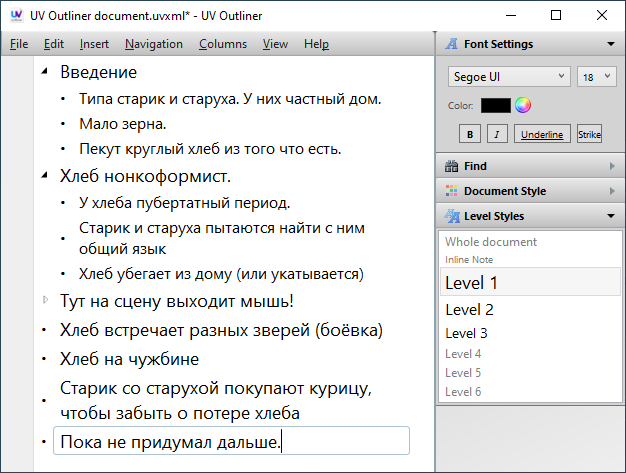This screenshot has height=473, width=626.
Task: Click the color wheel picker icon
Action: [522, 105]
